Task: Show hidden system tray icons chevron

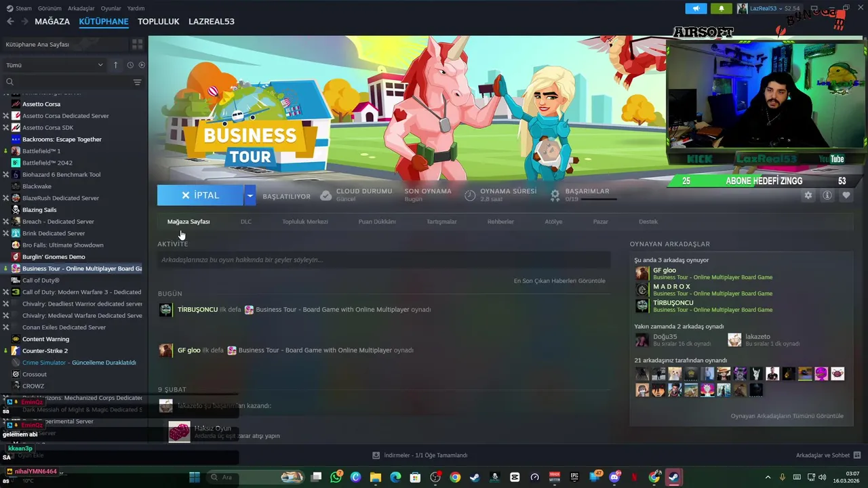Action: coord(768,477)
